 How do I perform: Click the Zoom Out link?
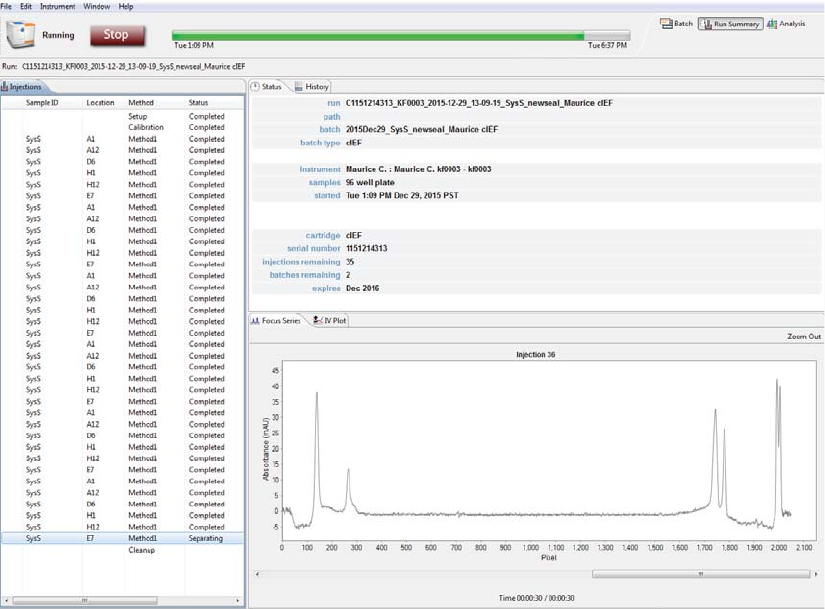click(x=804, y=337)
